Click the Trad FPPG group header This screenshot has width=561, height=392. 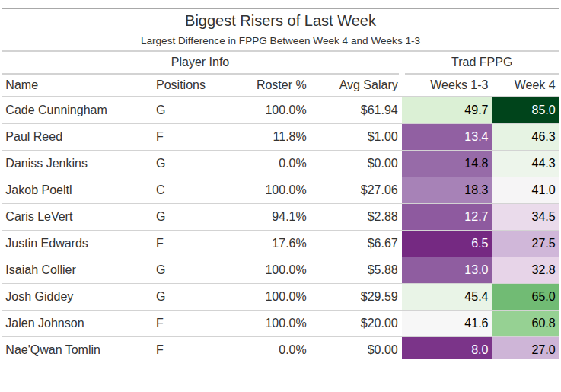[482, 62]
